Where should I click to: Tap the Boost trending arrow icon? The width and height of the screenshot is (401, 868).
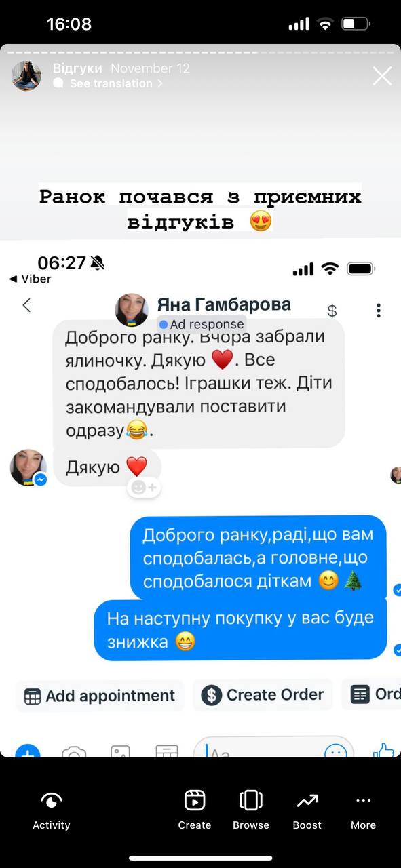point(307,801)
